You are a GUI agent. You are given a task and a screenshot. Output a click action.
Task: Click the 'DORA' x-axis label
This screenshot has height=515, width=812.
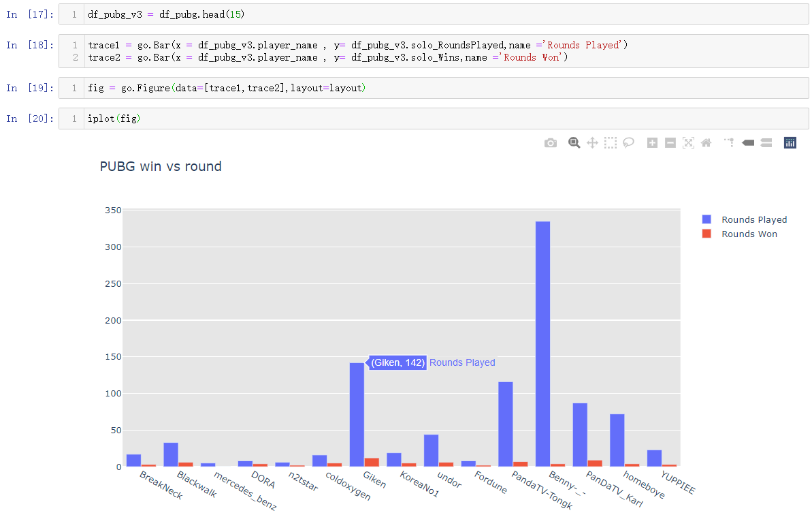click(x=263, y=480)
